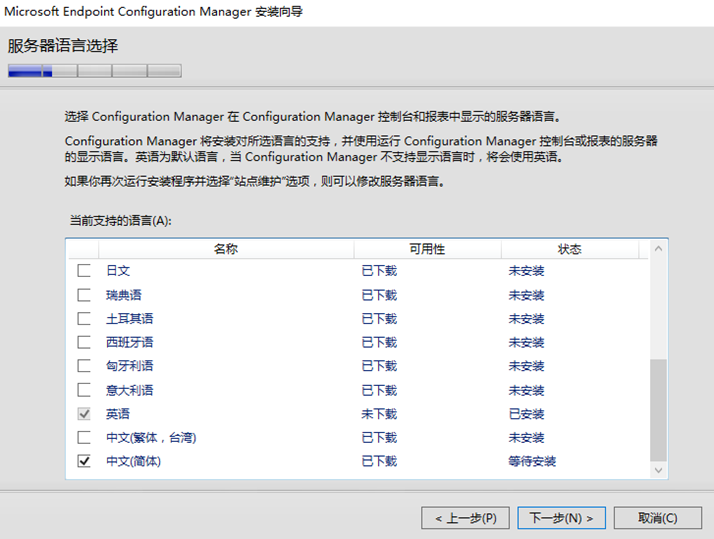The height and width of the screenshot is (539, 714).
Task: Check the 瑞典语 language checkbox
Action: (84, 295)
